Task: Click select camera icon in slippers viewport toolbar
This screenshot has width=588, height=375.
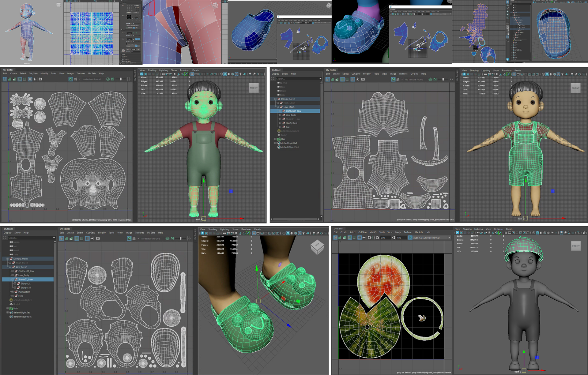Action: coord(224,233)
